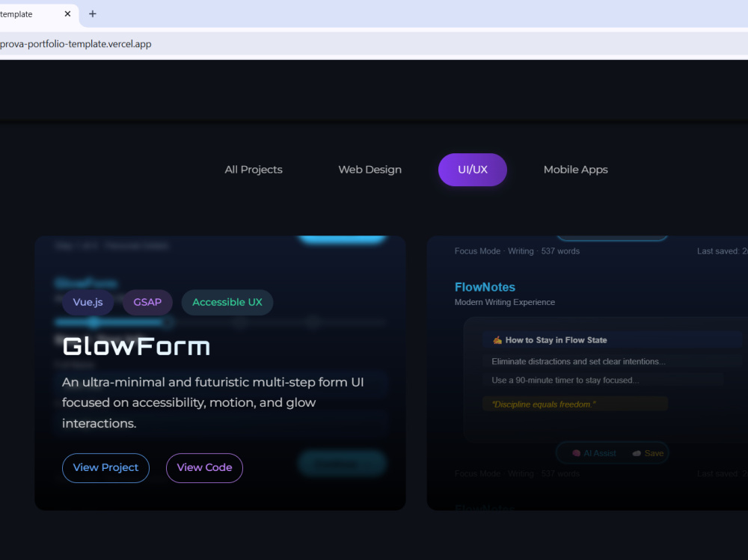
Task: Click the GlowForm description paragraph
Action: pos(213,402)
